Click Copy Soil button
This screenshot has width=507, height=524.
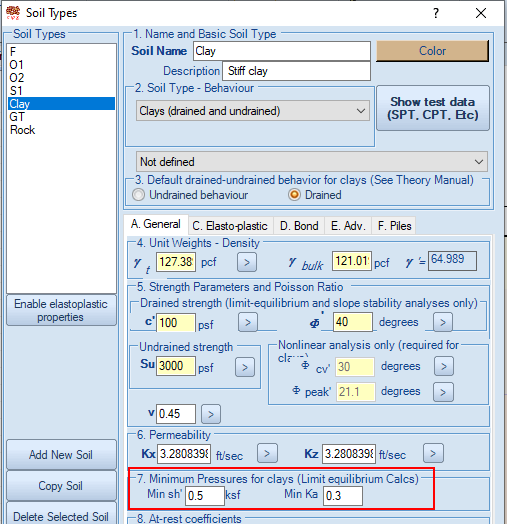[61, 486]
